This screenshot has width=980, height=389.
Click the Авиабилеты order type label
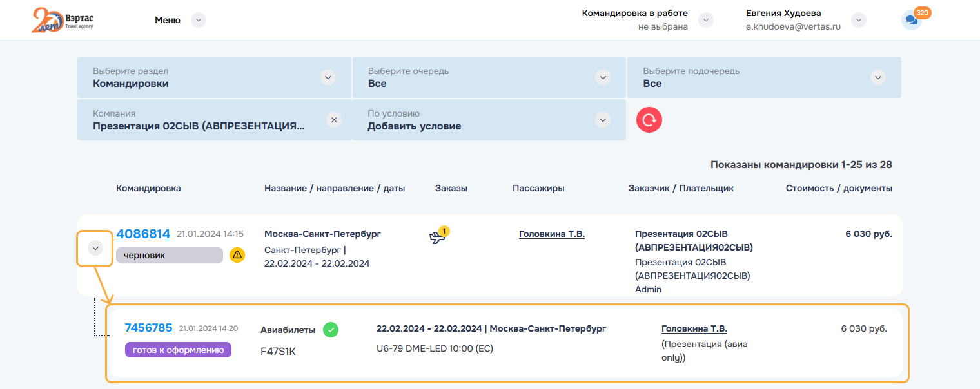[x=288, y=330]
